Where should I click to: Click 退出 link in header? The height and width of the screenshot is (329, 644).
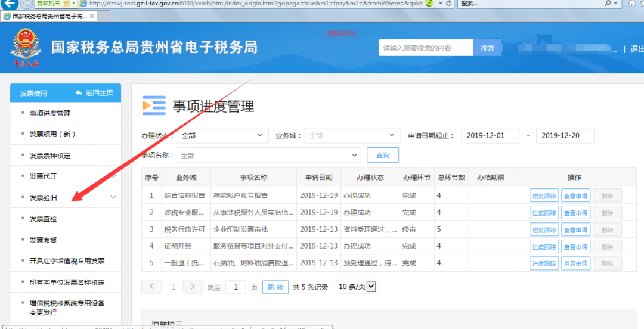point(637,48)
